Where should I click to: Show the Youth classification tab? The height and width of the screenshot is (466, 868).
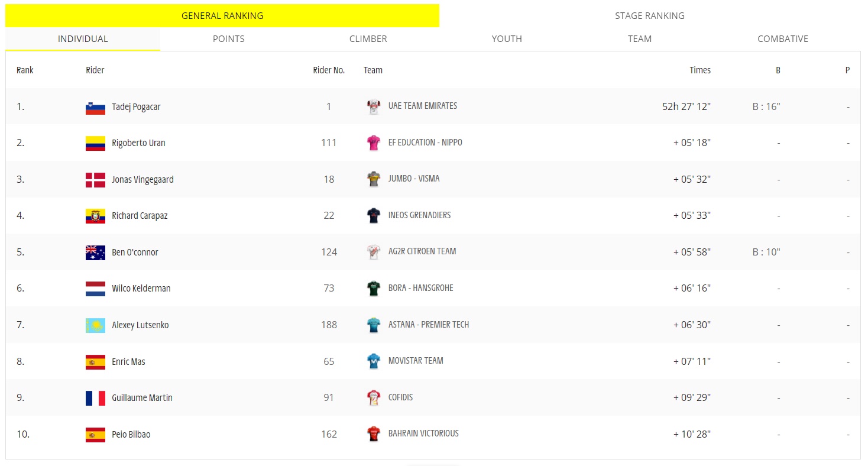507,39
